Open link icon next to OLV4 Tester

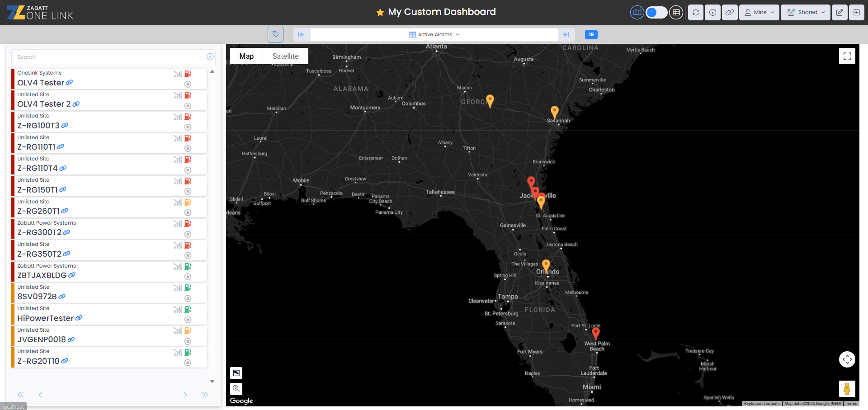[x=69, y=83]
